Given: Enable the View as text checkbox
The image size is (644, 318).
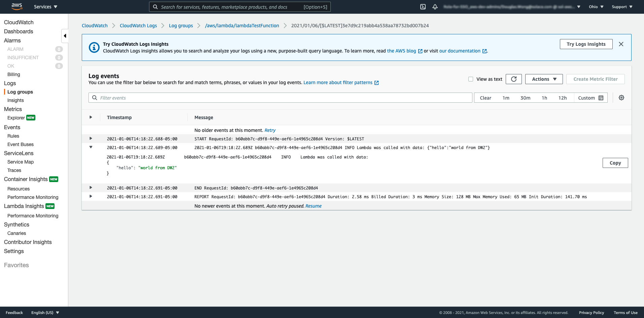Looking at the screenshot, I should click(x=471, y=79).
